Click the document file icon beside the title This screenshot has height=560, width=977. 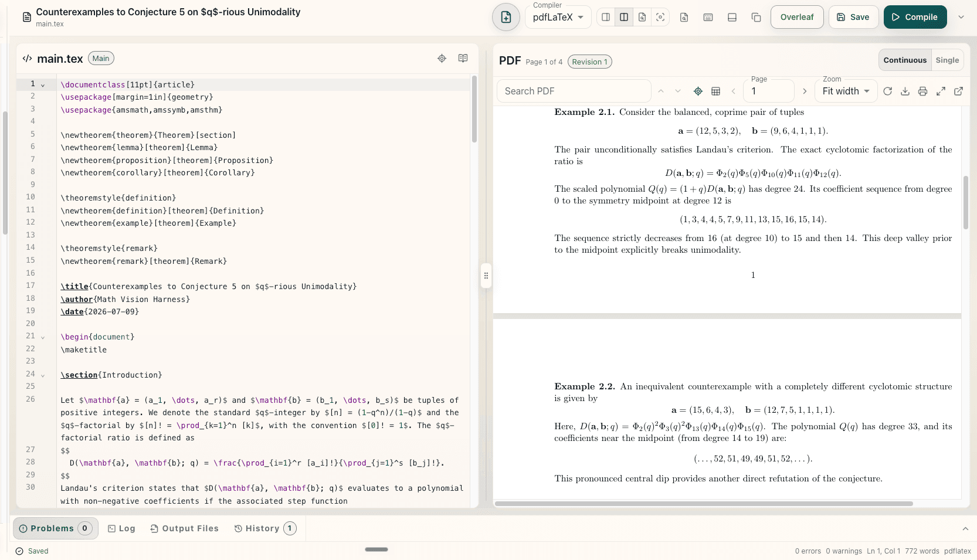click(x=26, y=17)
